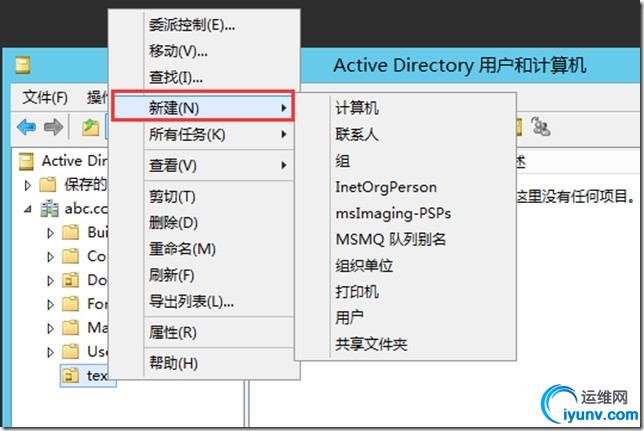
Task: Select the 保存的 queries folder
Action: point(73,184)
